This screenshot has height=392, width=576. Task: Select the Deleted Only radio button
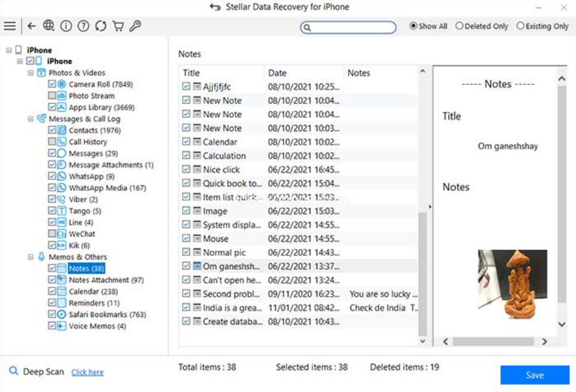459,26
